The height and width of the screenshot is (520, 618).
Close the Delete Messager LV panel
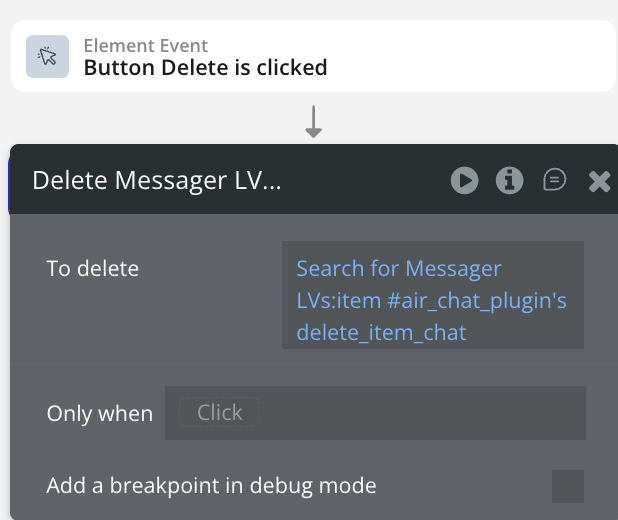[599, 181]
